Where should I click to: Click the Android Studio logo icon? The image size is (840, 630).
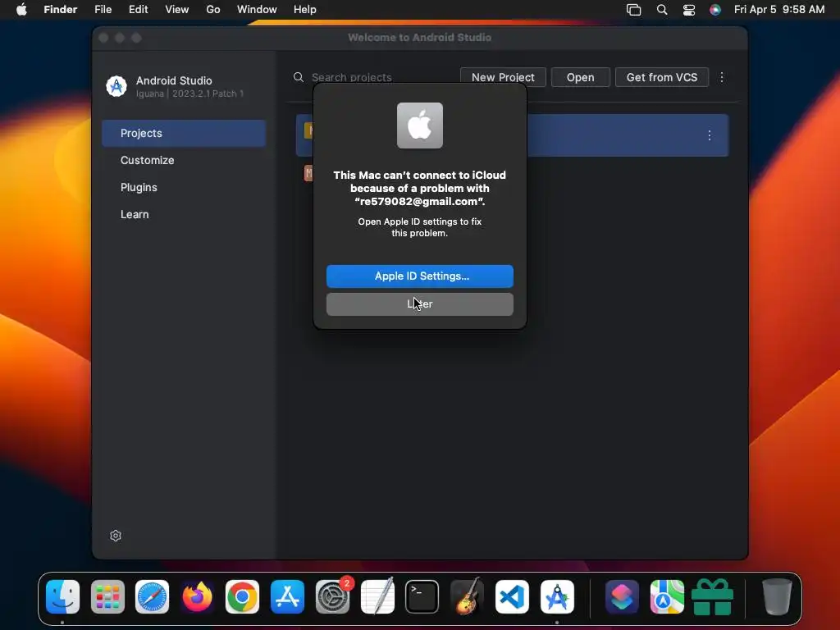116,86
